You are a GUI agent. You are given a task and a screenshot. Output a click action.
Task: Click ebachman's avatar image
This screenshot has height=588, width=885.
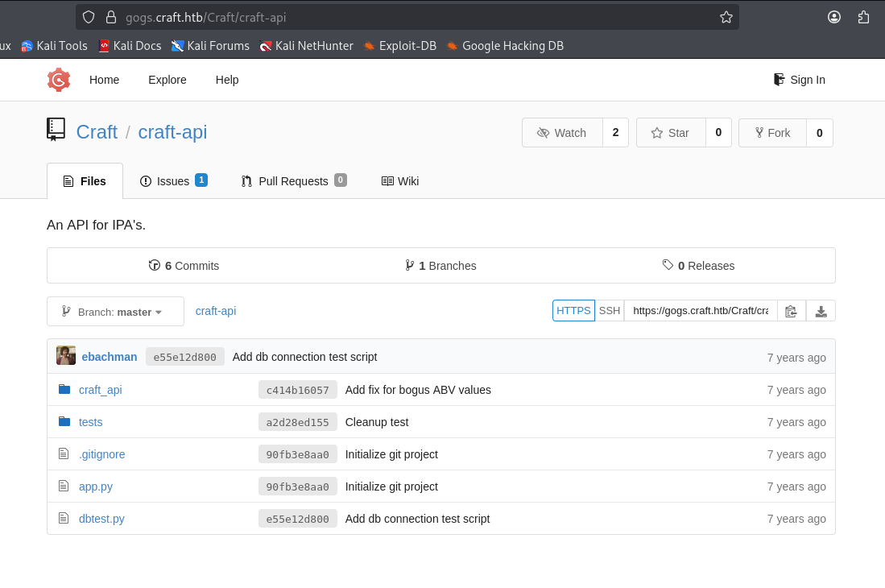66,355
